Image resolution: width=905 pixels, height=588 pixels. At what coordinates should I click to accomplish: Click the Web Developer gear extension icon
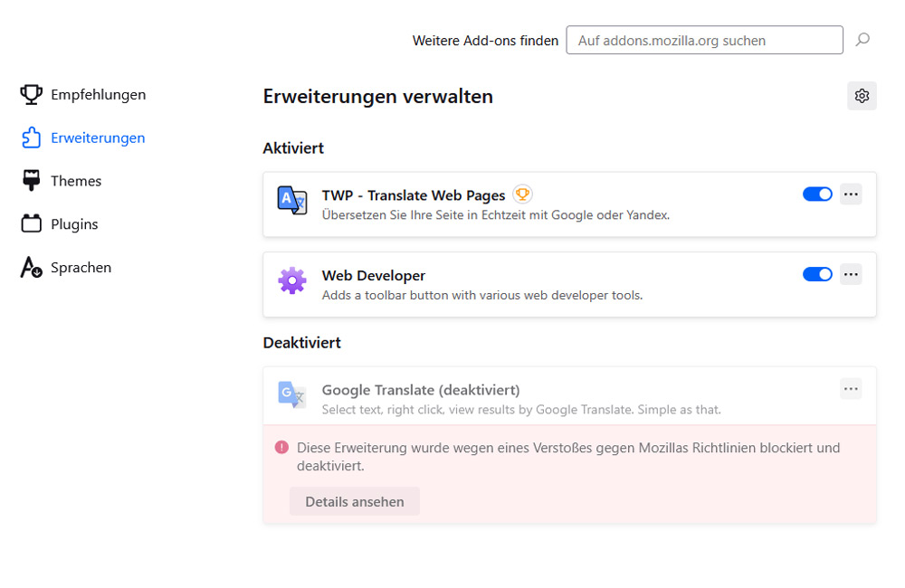coord(291,280)
